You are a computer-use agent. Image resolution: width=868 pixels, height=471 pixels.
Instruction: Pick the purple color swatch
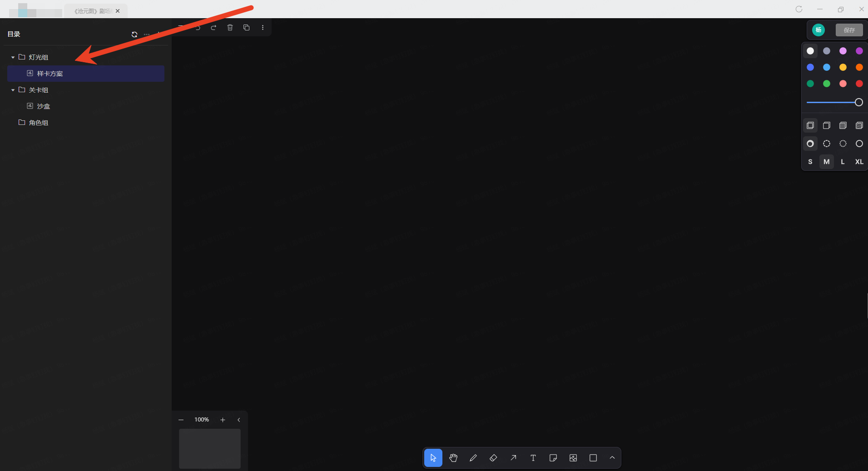click(859, 51)
